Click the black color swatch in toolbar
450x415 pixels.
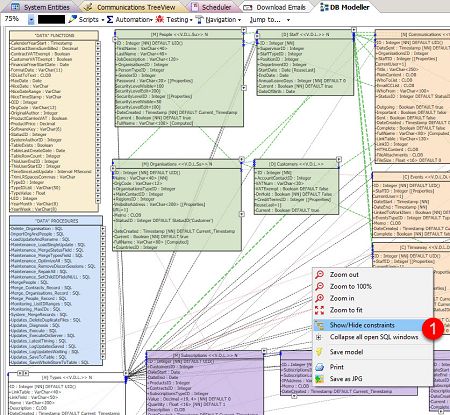point(52,19)
